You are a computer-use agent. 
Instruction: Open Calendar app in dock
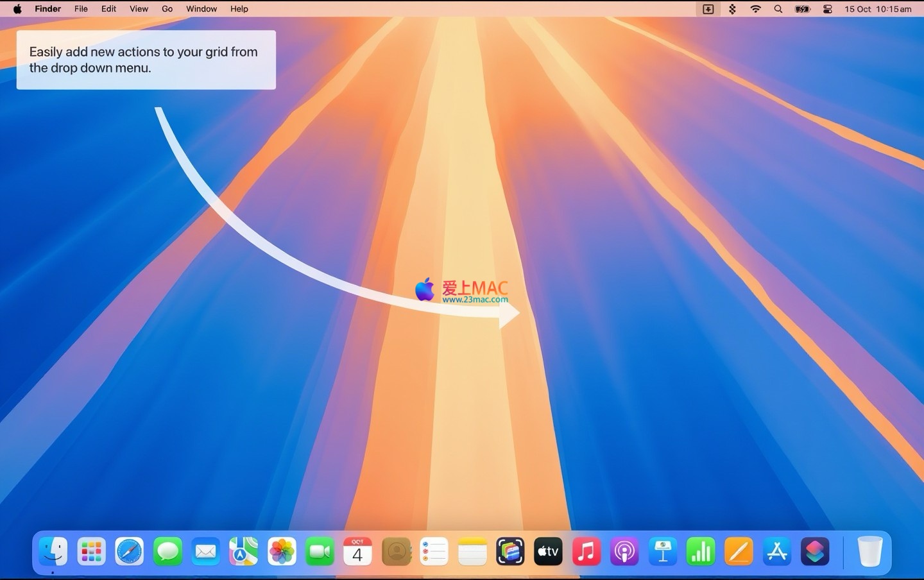click(x=357, y=552)
